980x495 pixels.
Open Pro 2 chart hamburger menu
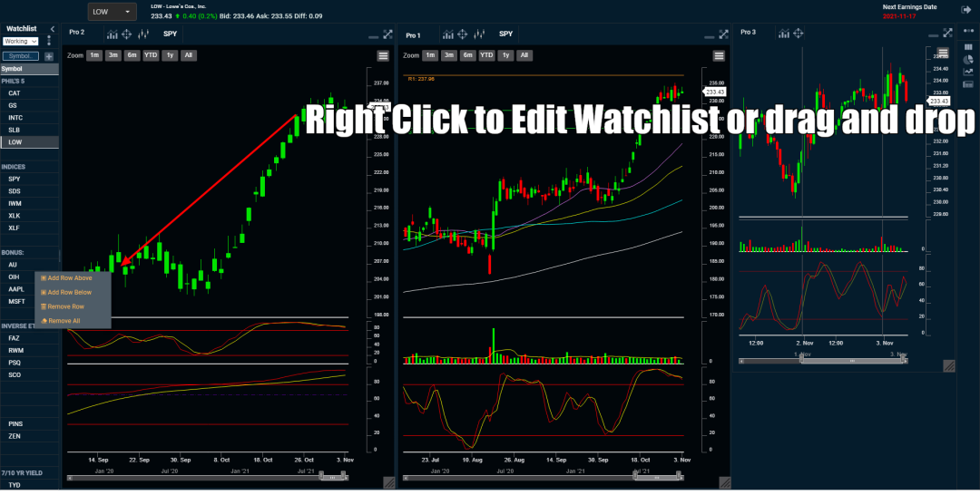coord(383,55)
